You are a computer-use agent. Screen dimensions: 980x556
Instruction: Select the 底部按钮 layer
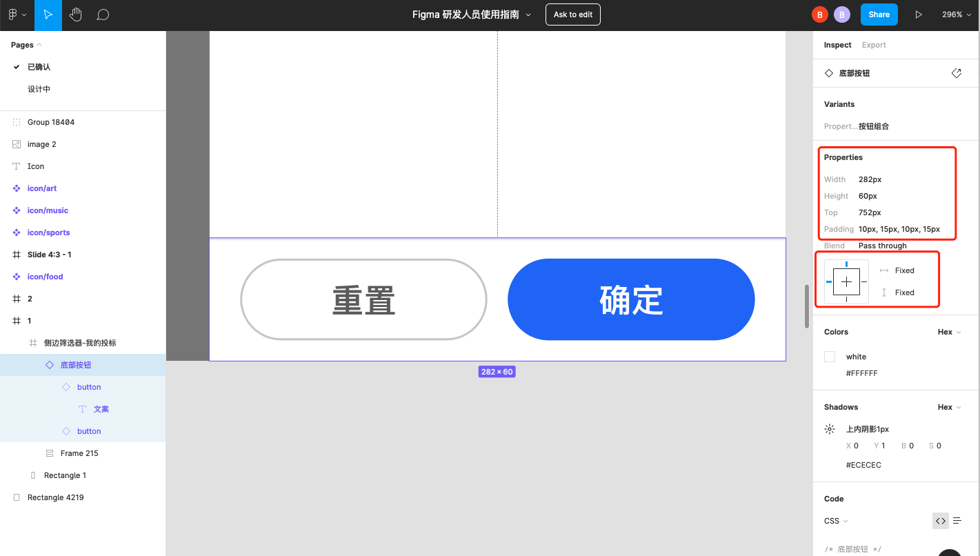[83, 365]
